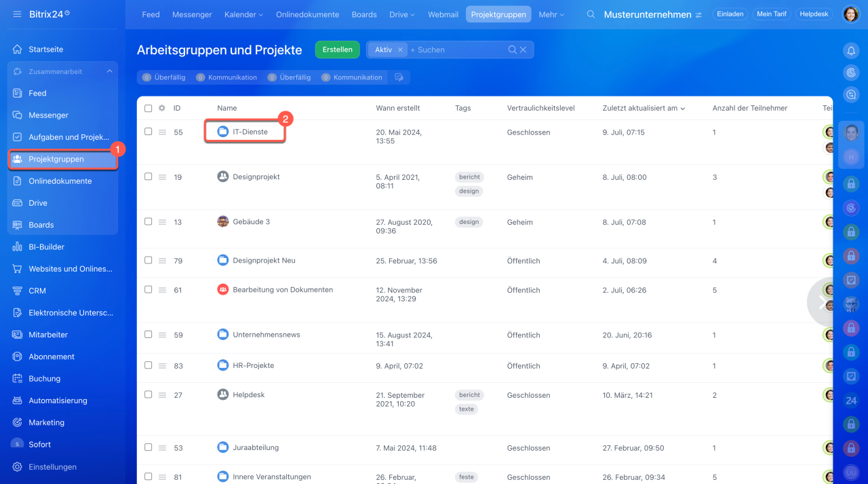Click the feste tag in Innere Veranstaltungen row
Screen dimensions: 868x484
tap(467, 477)
